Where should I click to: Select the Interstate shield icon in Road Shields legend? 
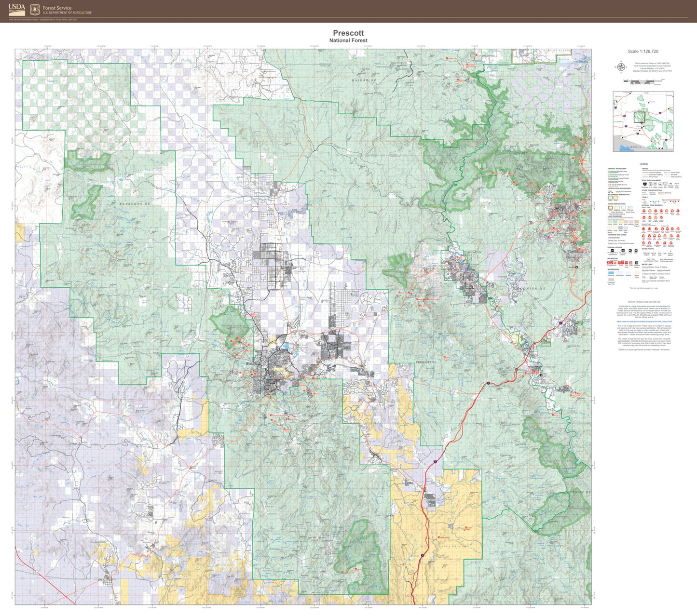coord(644,184)
